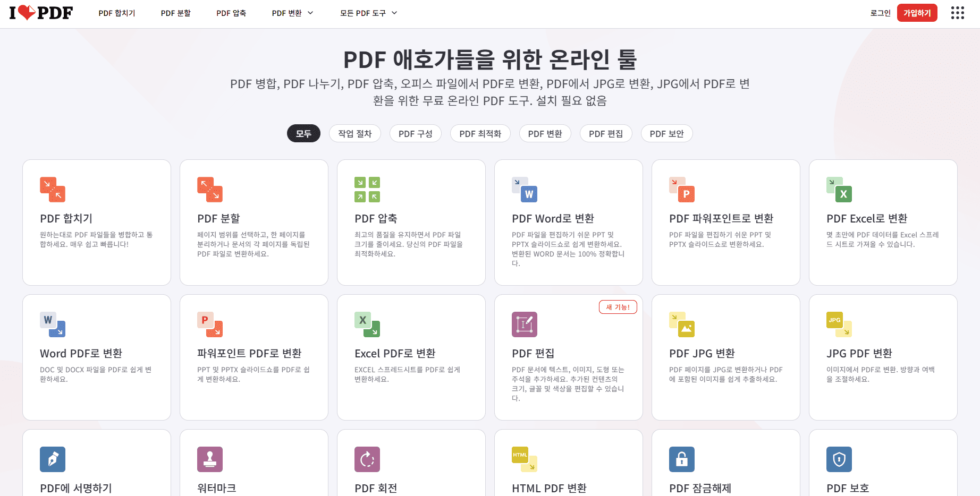This screenshot has height=496, width=980.
Task: Expand the PDF 변환 navigation dropdown
Action: 292,13
